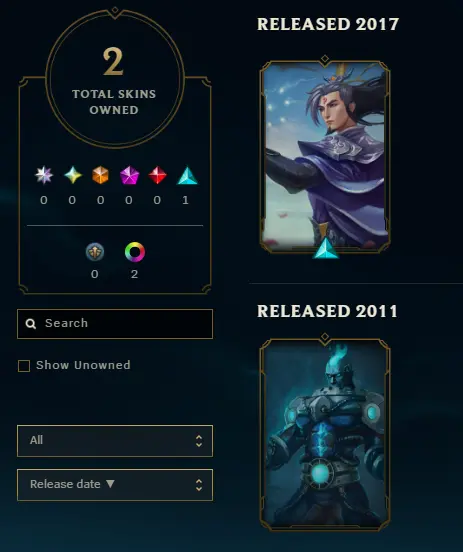Screen dimensions: 463x552
Task: Open the Release date sort dropdown
Action: [x=115, y=485]
